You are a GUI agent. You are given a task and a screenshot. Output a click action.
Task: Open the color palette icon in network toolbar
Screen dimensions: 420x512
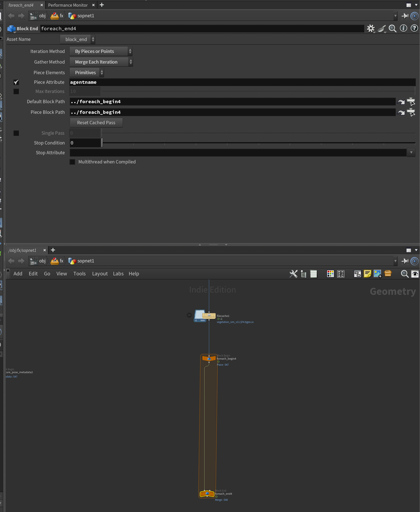point(330,274)
